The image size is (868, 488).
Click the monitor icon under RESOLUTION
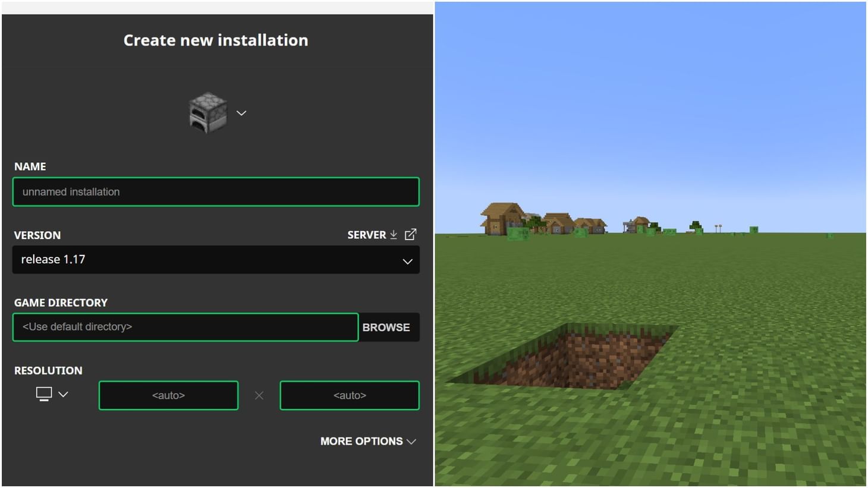(x=44, y=393)
